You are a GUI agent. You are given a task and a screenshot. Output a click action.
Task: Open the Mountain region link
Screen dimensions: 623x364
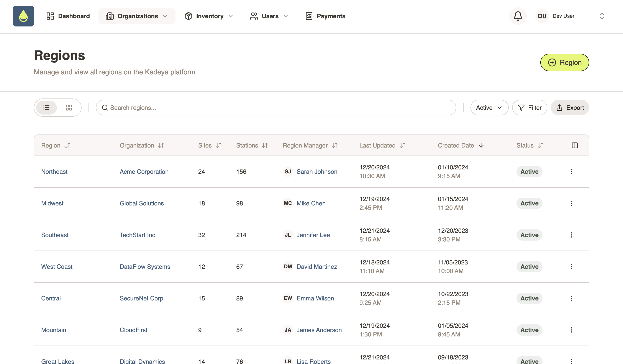(54, 330)
